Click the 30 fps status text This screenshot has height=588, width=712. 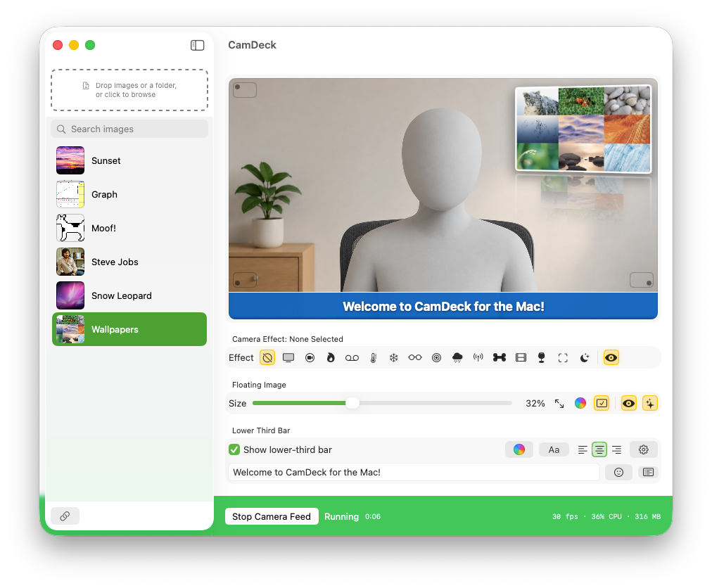pyautogui.click(x=565, y=517)
